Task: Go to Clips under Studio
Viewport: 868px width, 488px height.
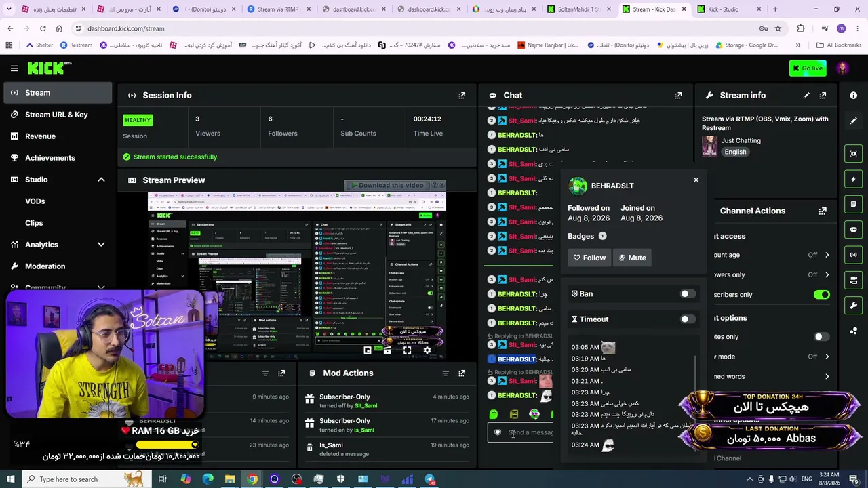Action: pyautogui.click(x=34, y=223)
